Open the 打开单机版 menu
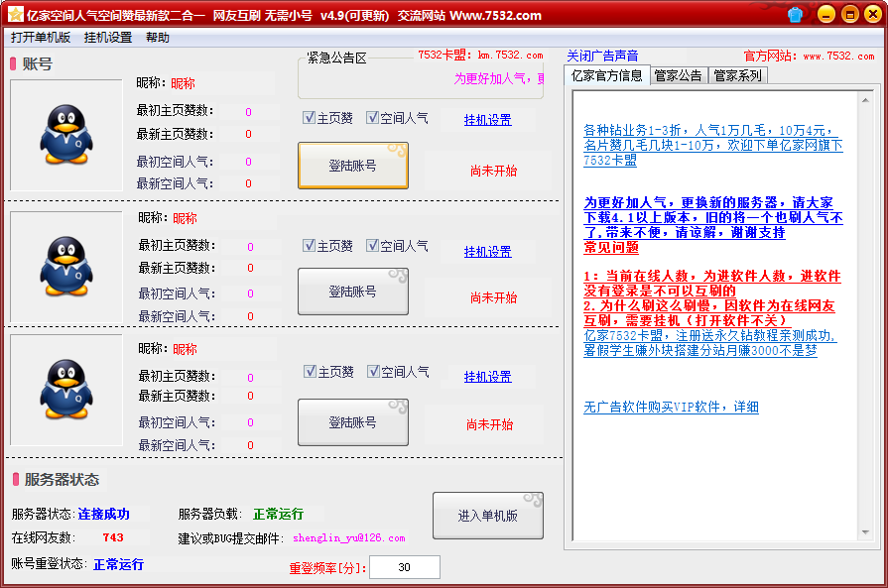Viewport: 888px width, 588px height. pos(41,38)
